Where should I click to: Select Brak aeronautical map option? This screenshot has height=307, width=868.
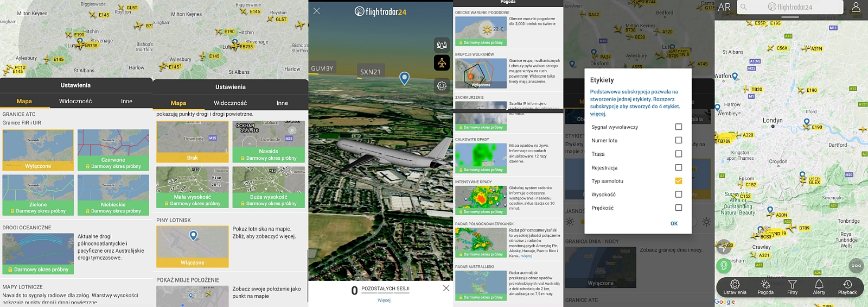192,142
